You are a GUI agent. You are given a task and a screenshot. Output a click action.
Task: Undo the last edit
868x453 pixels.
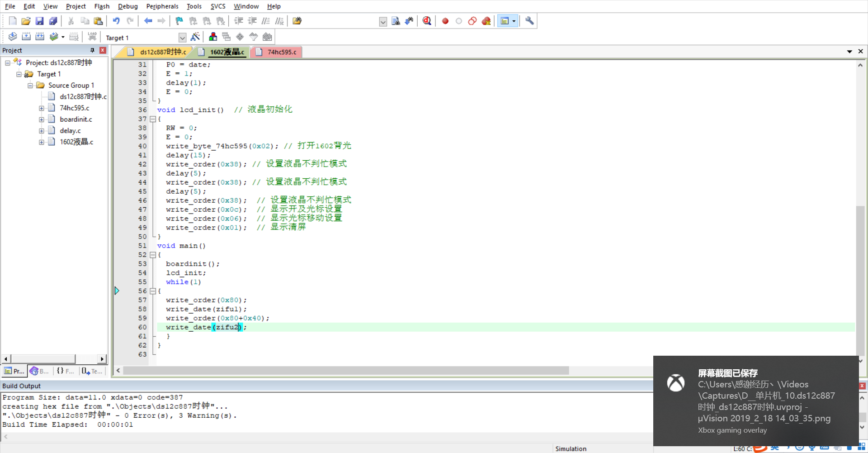coord(116,21)
